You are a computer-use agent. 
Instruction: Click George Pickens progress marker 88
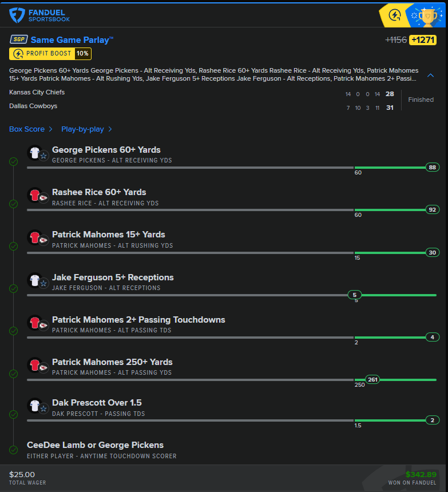click(433, 167)
